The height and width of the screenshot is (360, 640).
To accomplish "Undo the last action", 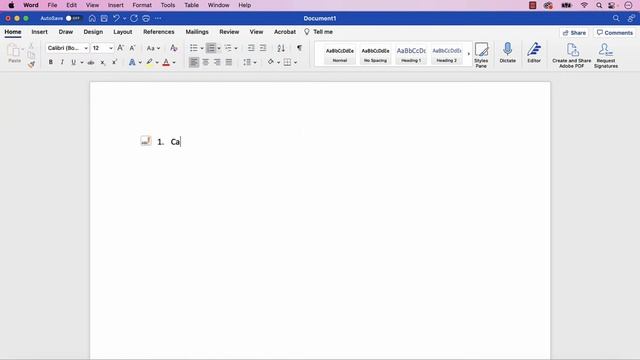I will tap(116, 18).
